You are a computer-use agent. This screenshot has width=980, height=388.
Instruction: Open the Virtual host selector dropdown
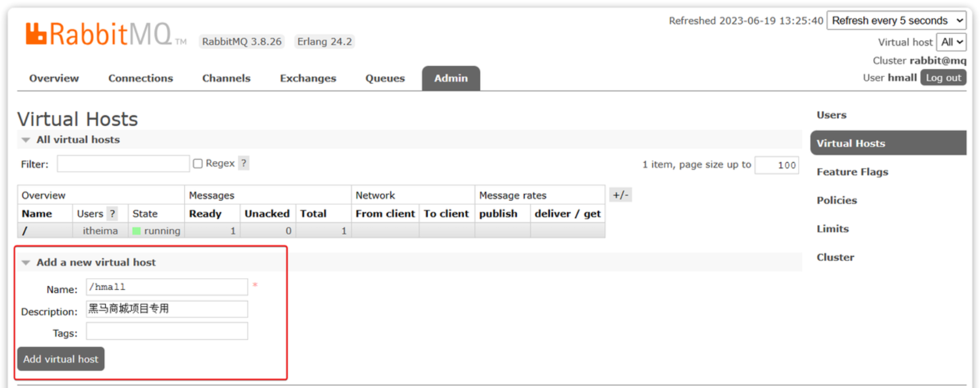point(951,42)
